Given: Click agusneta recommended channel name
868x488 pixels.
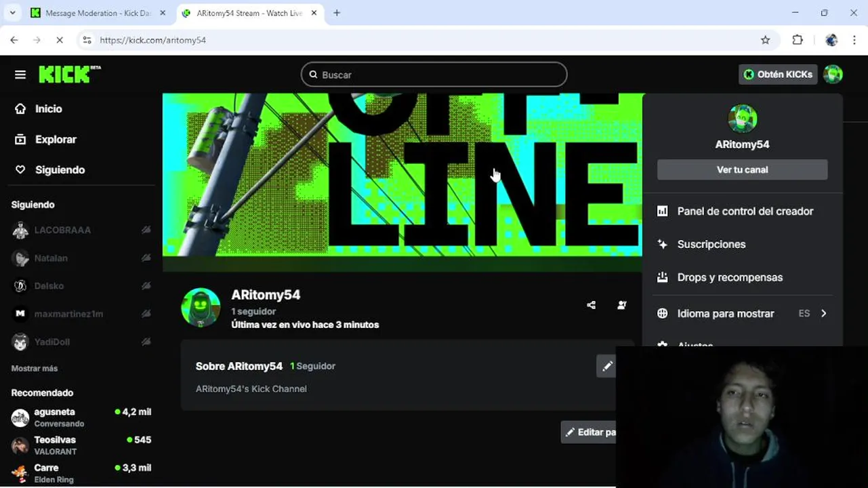Looking at the screenshot, I should pos(55,412).
